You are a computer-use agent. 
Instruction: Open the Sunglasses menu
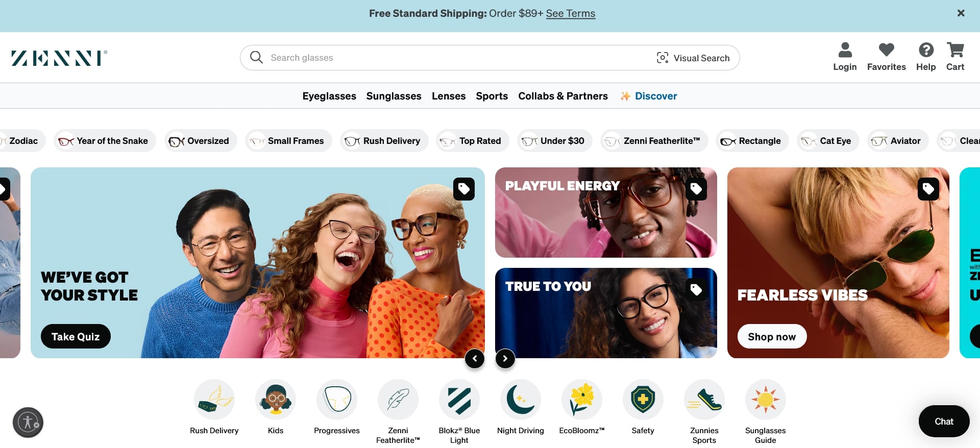pyautogui.click(x=394, y=96)
